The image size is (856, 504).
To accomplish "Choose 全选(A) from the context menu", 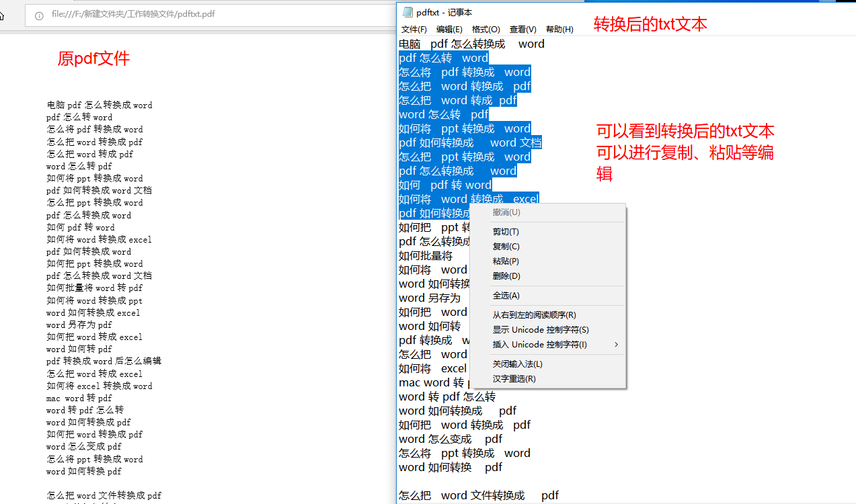I will click(x=548, y=296).
